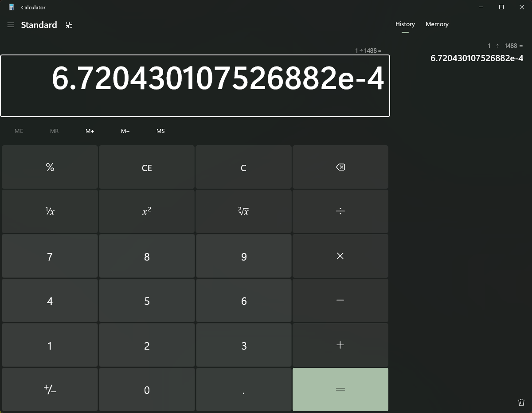Click the MR memory recall button

54,131
